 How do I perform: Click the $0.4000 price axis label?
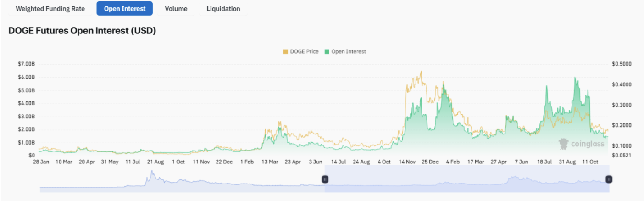click(x=621, y=84)
